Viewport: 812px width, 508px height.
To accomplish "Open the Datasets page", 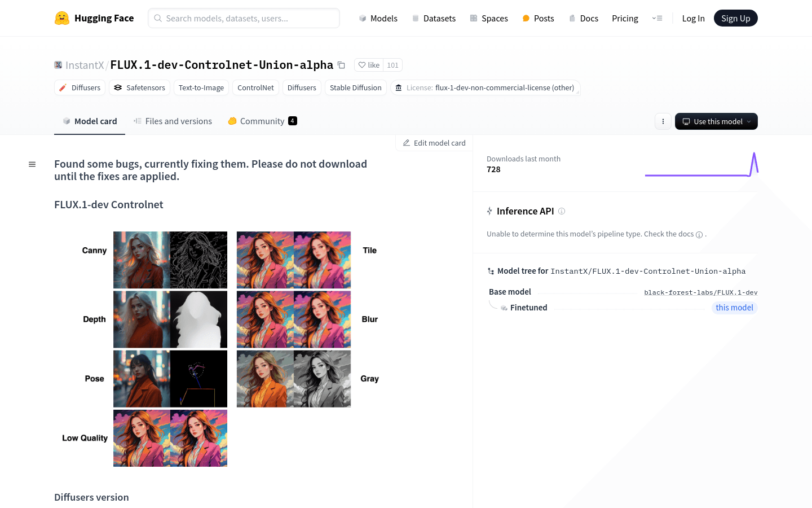I will coord(434,18).
